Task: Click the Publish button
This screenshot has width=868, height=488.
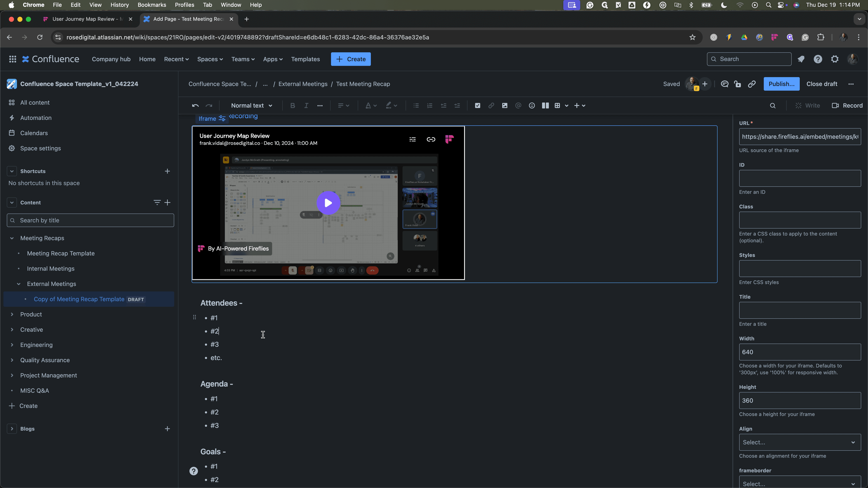Action: click(781, 84)
